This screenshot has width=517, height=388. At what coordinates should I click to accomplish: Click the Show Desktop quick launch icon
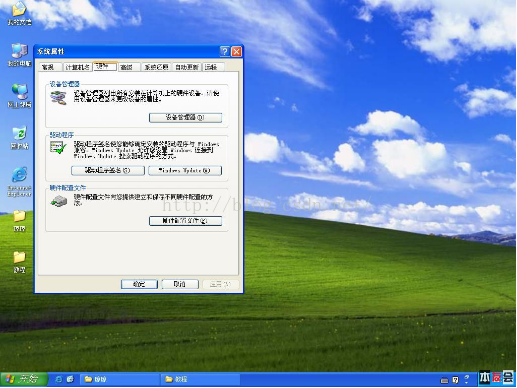(x=70, y=379)
